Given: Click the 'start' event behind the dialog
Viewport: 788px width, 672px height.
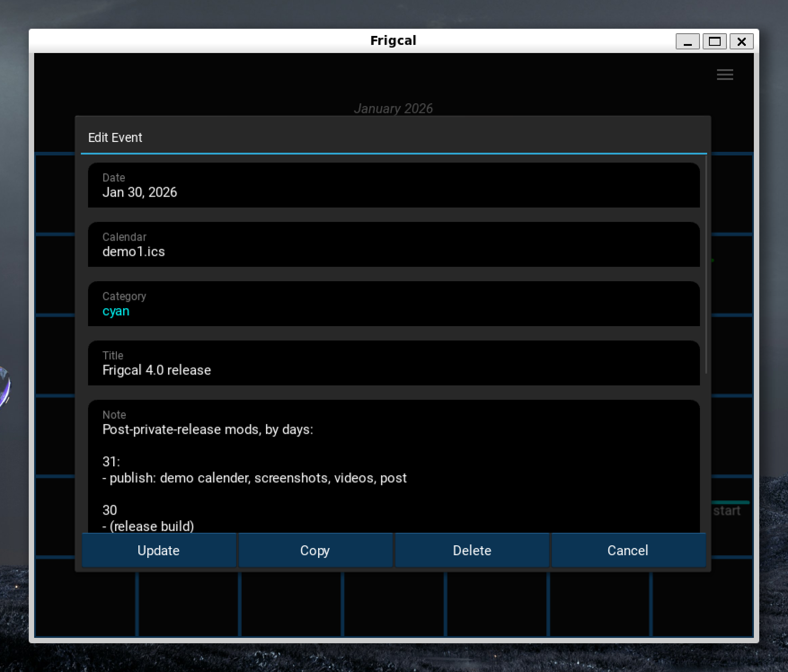Looking at the screenshot, I should click(x=727, y=511).
